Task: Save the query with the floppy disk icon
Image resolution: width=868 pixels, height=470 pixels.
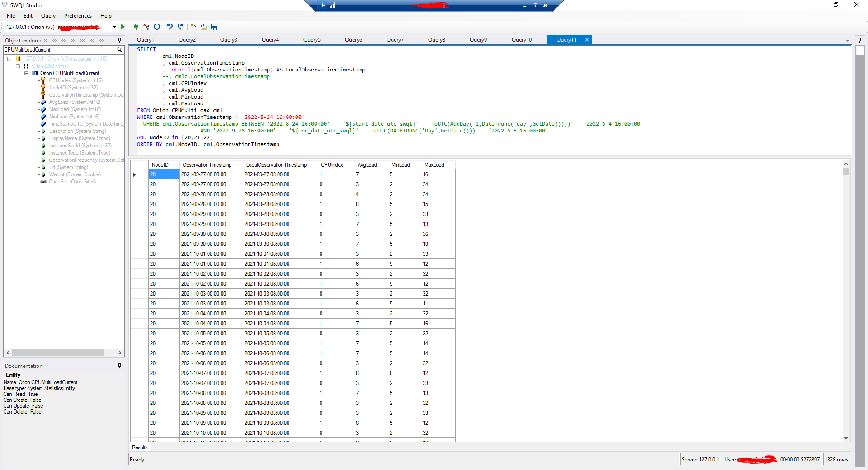Action: pos(214,27)
